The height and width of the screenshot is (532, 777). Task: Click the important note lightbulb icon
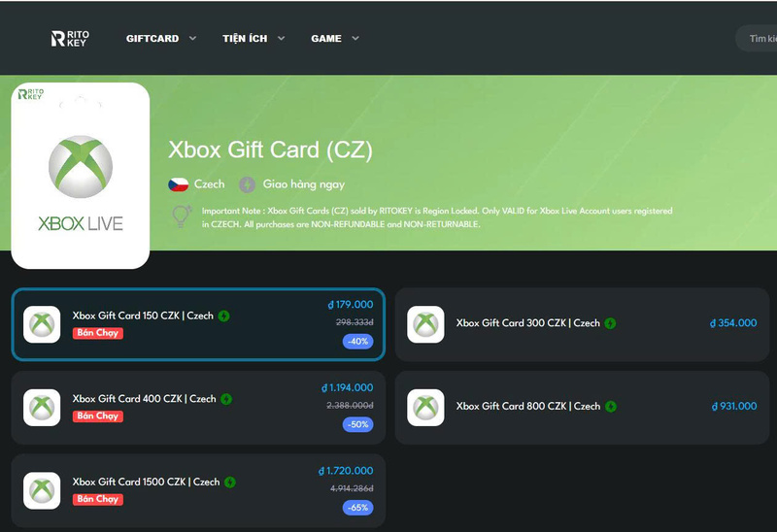click(181, 216)
